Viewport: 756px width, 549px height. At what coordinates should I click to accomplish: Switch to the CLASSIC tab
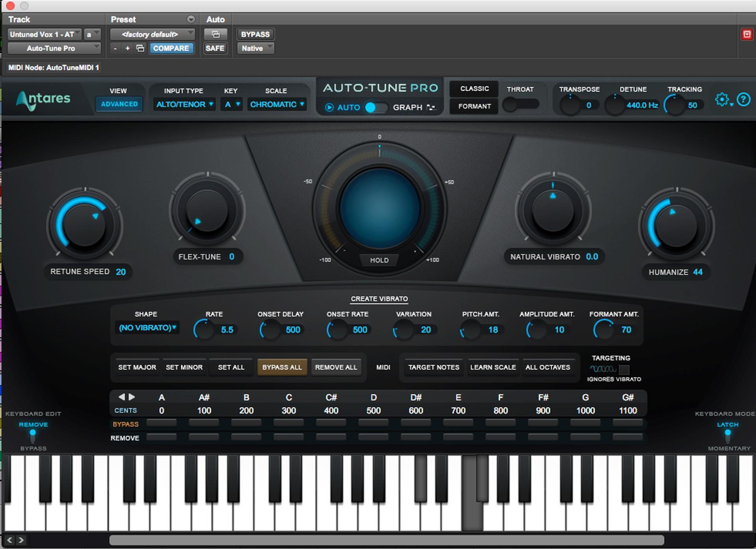point(474,89)
